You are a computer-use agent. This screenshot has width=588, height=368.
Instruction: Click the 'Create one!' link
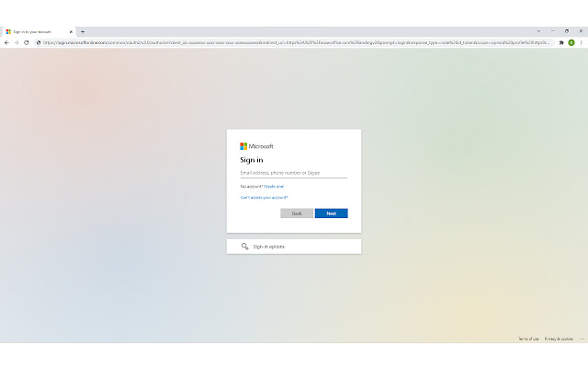[274, 186]
